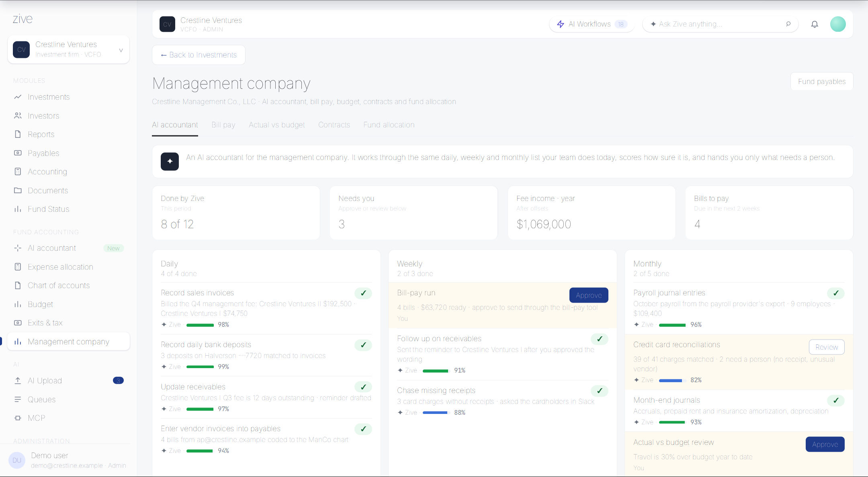Image resolution: width=868 pixels, height=477 pixels.
Task: Click the Reports document icon
Action: 18,134
